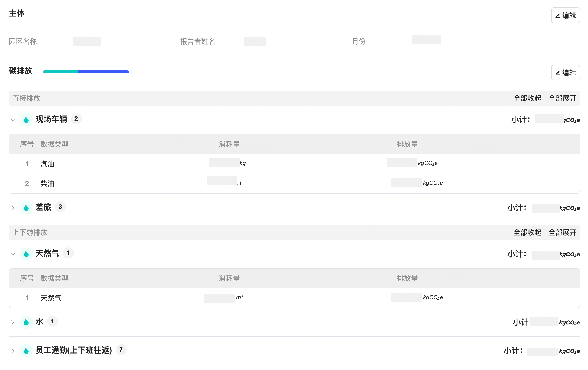
Task: Click the flame icon beside 现场车辆
Action: pos(26,120)
